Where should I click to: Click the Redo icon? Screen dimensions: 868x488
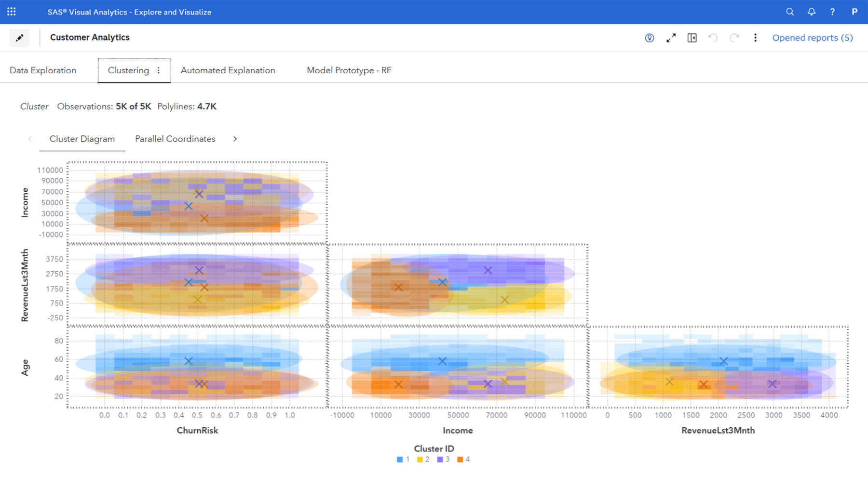(734, 38)
